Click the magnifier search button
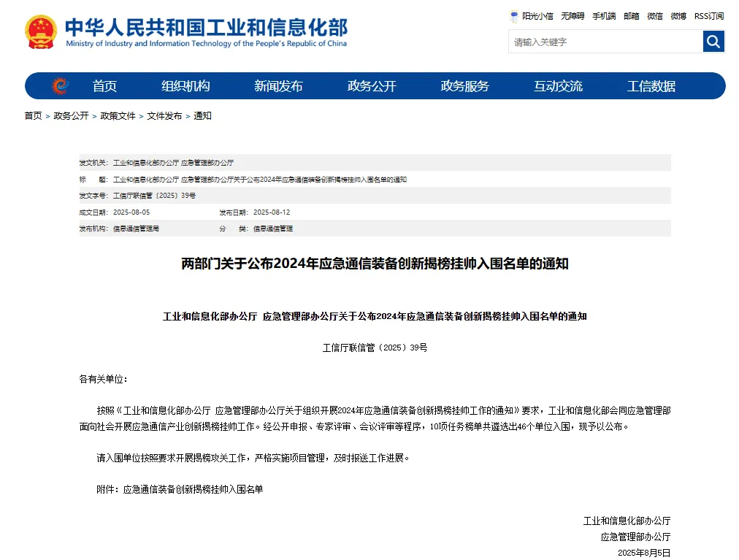Screen dimensions: 739x560 pyautogui.click(x=713, y=42)
